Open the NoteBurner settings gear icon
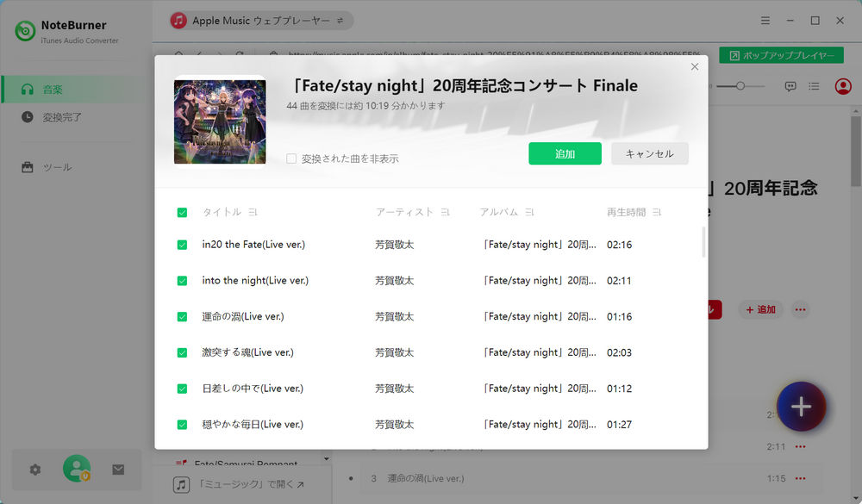This screenshot has height=504, width=862. coord(34,470)
